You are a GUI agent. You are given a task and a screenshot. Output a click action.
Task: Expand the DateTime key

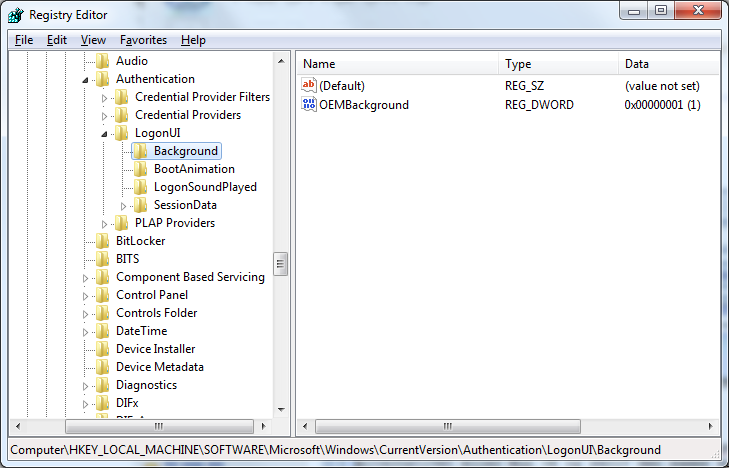85,332
